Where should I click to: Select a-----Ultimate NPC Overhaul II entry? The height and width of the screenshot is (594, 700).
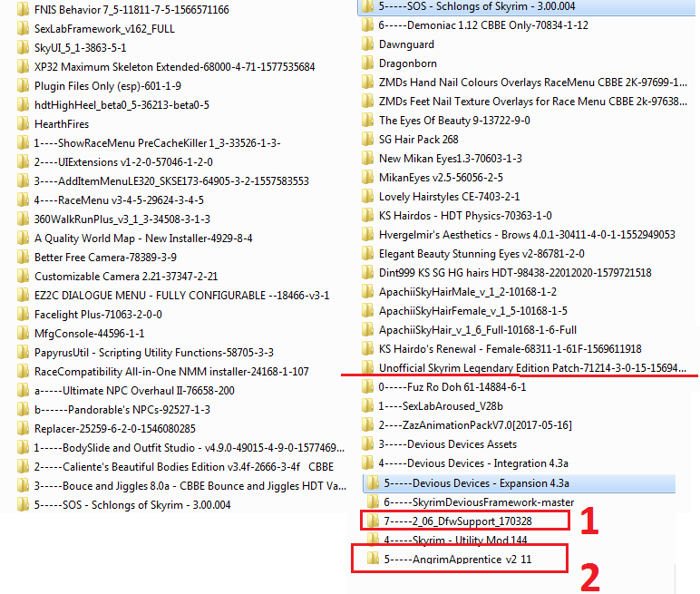click(x=134, y=391)
